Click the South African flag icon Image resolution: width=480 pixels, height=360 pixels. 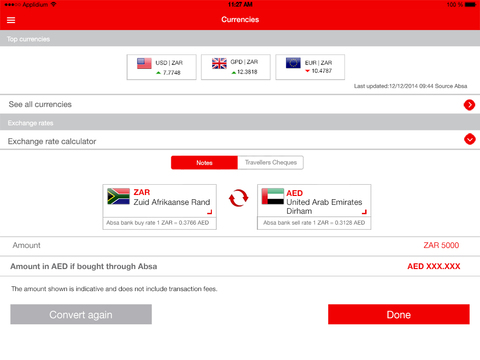(x=118, y=196)
